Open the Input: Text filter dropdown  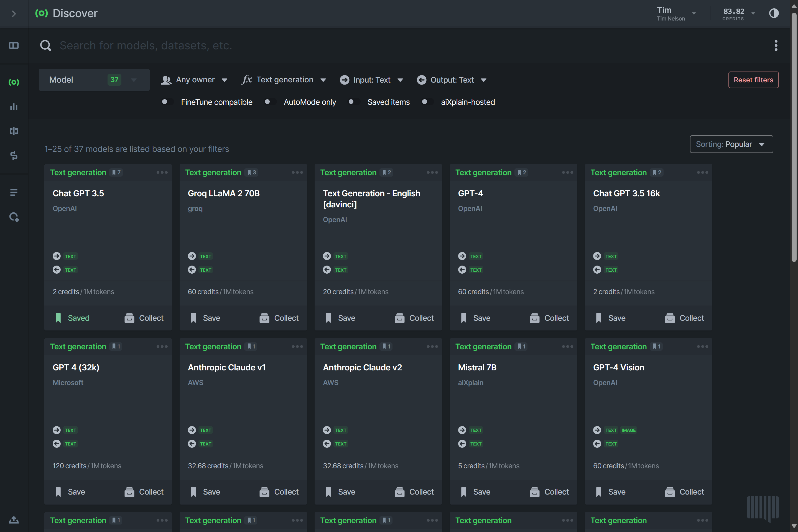(372, 80)
